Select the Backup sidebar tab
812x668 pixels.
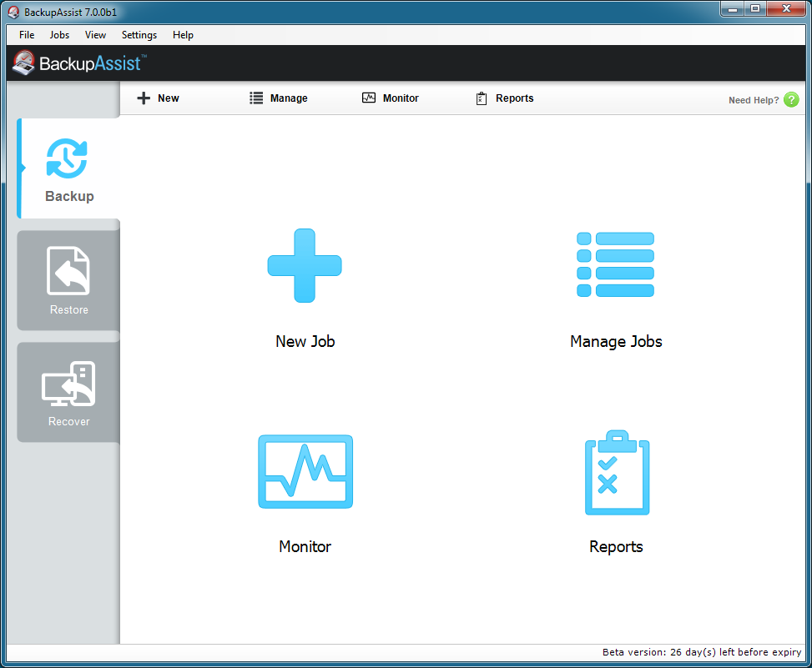[69, 168]
